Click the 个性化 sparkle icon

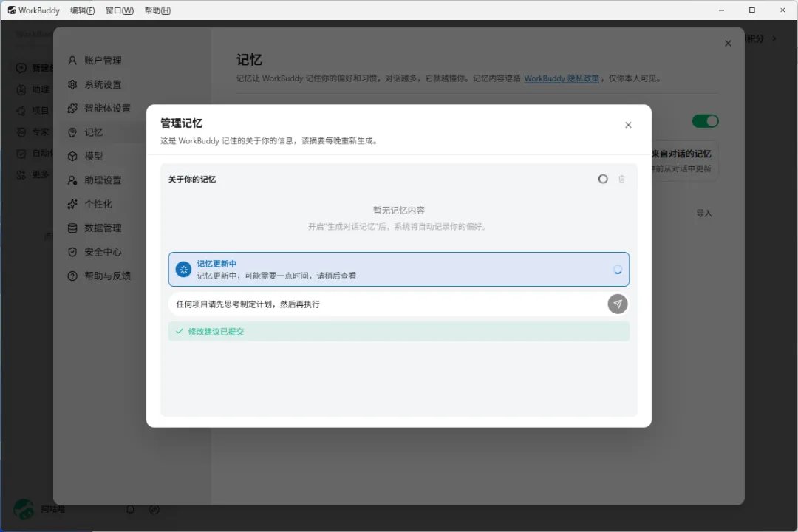(x=72, y=204)
